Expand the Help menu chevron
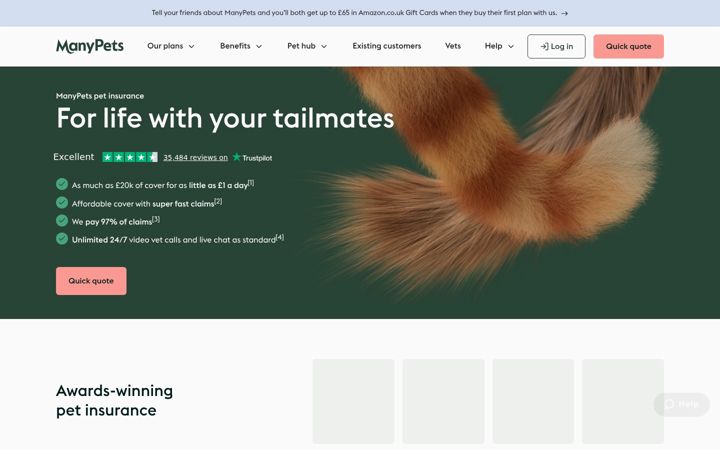 (x=511, y=46)
